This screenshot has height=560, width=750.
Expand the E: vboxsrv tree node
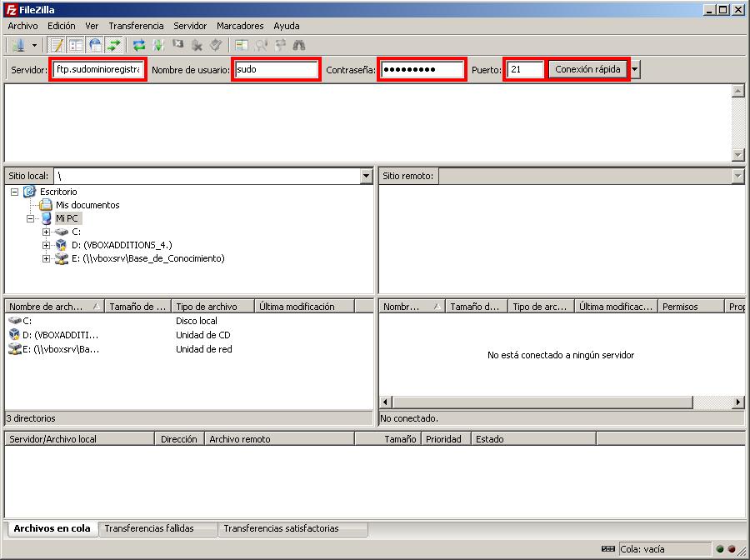(x=46, y=258)
